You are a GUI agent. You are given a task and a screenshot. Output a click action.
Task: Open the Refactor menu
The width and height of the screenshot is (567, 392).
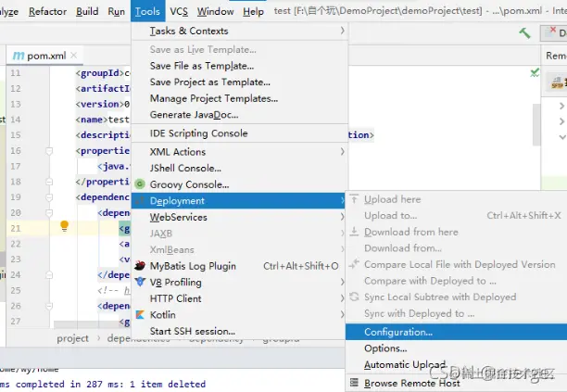[x=47, y=11]
